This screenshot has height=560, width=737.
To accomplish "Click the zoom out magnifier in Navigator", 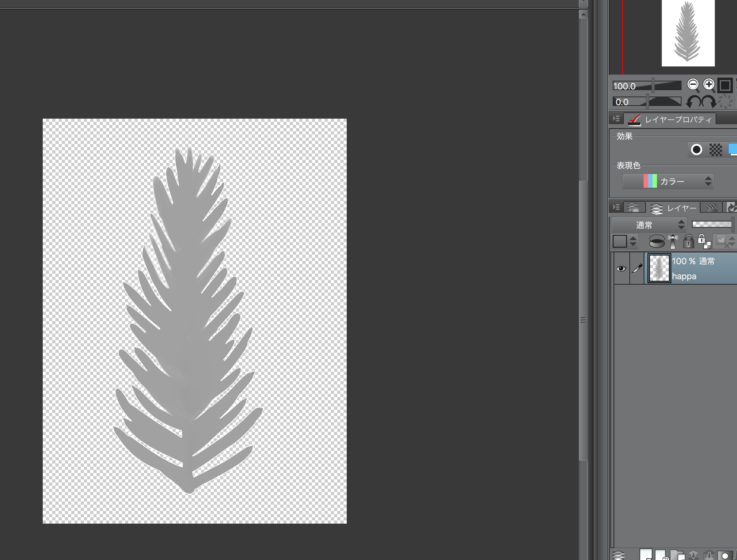I will [x=693, y=85].
